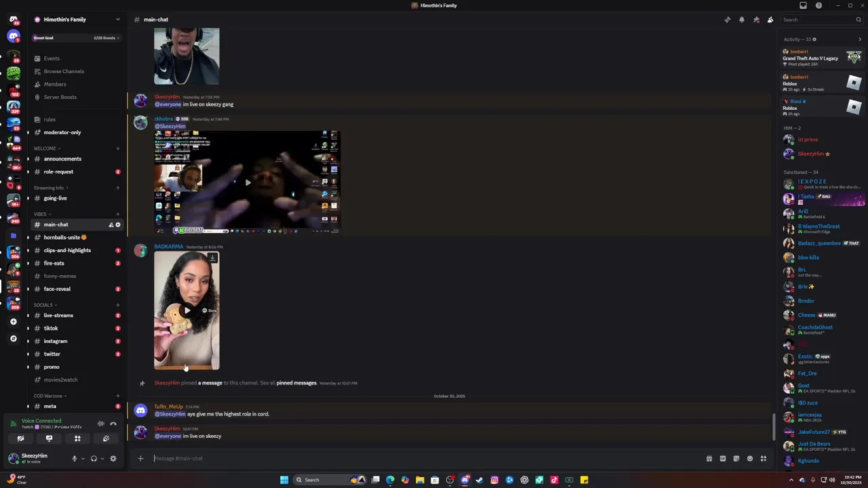Open attachment plus button in message box
Image resolution: width=868 pixels, height=488 pixels.
[140, 459]
